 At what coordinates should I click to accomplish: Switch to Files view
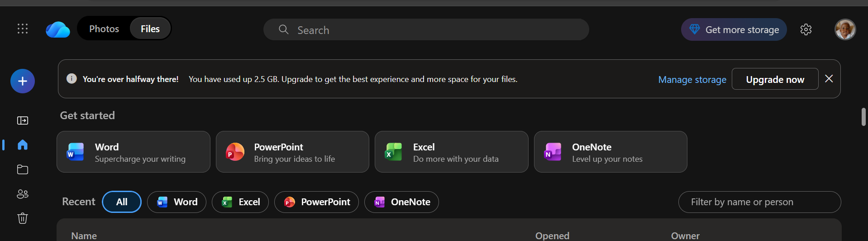pos(150,29)
